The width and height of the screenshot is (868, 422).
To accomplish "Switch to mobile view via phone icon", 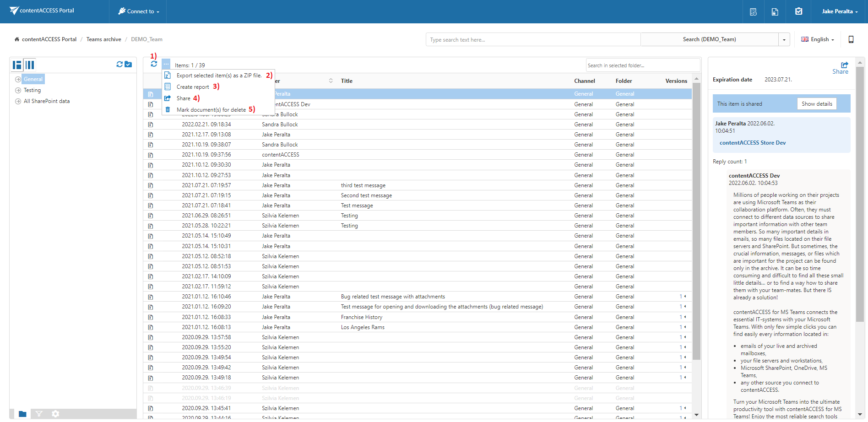I will click(851, 39).
